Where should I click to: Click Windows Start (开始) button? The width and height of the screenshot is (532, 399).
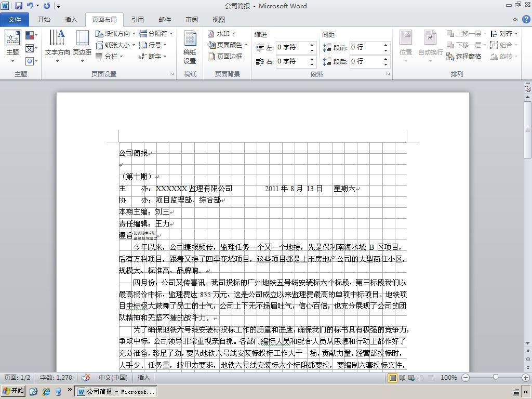click(x=13, y=391)
